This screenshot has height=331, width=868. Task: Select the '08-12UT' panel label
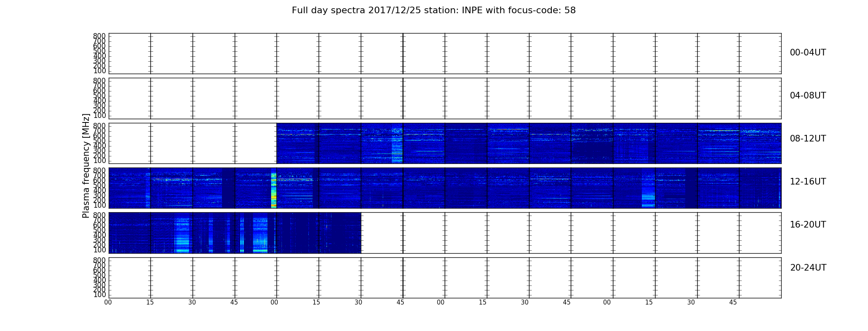click(x=808, y=139)
